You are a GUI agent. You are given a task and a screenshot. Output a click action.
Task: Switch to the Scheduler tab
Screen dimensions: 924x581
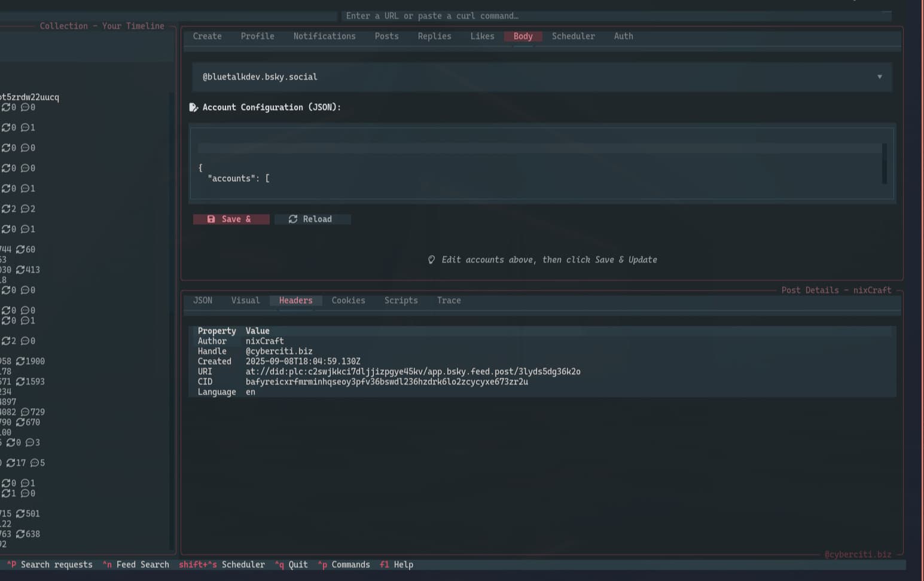tap(573, 36)
